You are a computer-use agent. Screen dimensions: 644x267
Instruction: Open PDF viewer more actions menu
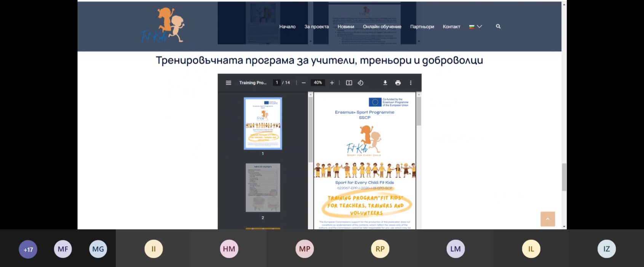pyautogui.click(x=411, y=83)
